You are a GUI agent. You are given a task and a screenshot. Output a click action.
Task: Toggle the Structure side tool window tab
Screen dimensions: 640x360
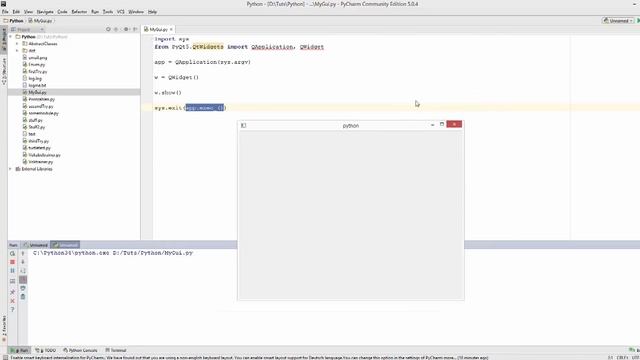[4, 71]
